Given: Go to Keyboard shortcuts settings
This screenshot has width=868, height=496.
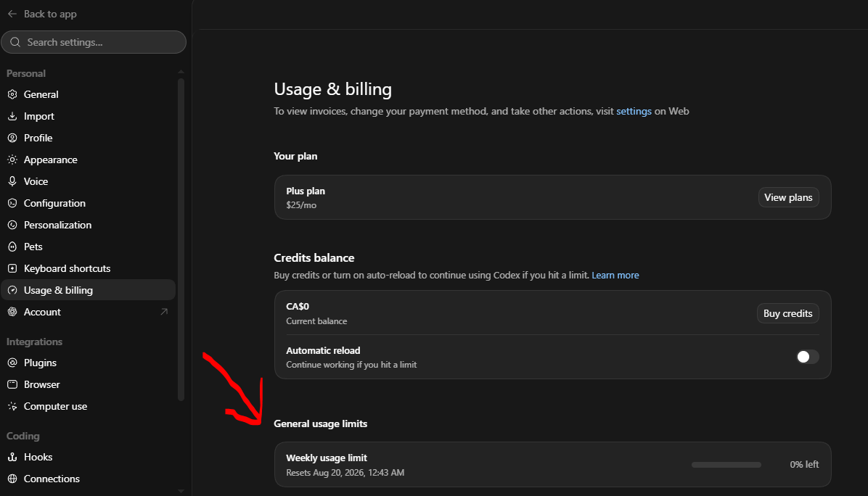Looking at the screenshot, I should (x=89, y=268).
